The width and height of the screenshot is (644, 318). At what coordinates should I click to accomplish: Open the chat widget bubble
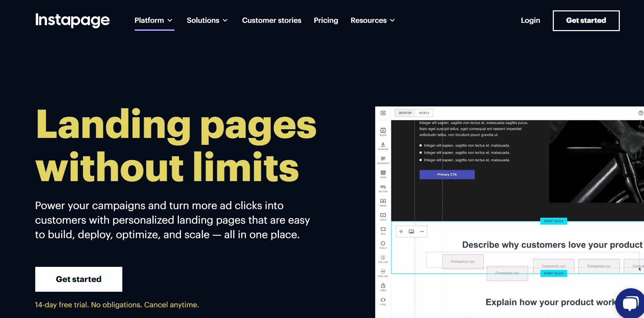[x=631, y=303]
